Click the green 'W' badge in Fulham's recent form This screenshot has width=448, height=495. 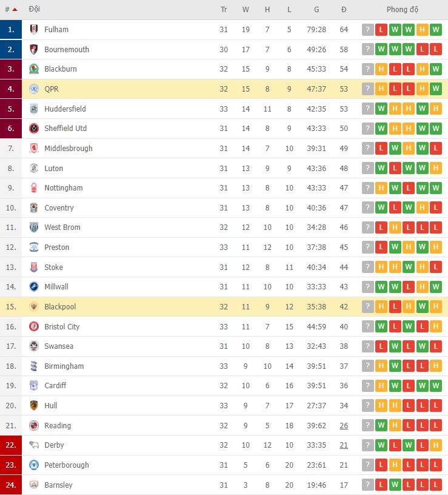click(394, 29)
